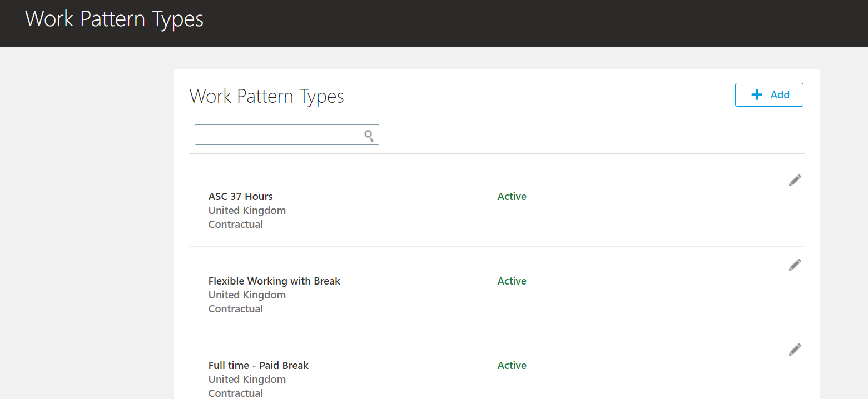
Task: Click the Contractual label under Flexible Working with Break
Action: tap(235, 308)
